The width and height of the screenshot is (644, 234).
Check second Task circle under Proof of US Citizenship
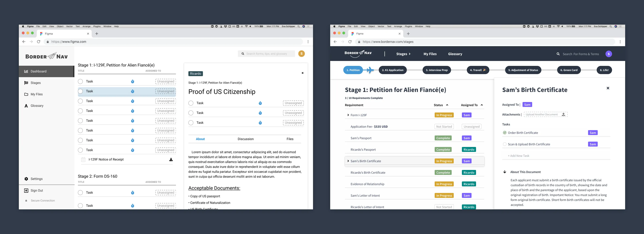click(191, 113)
